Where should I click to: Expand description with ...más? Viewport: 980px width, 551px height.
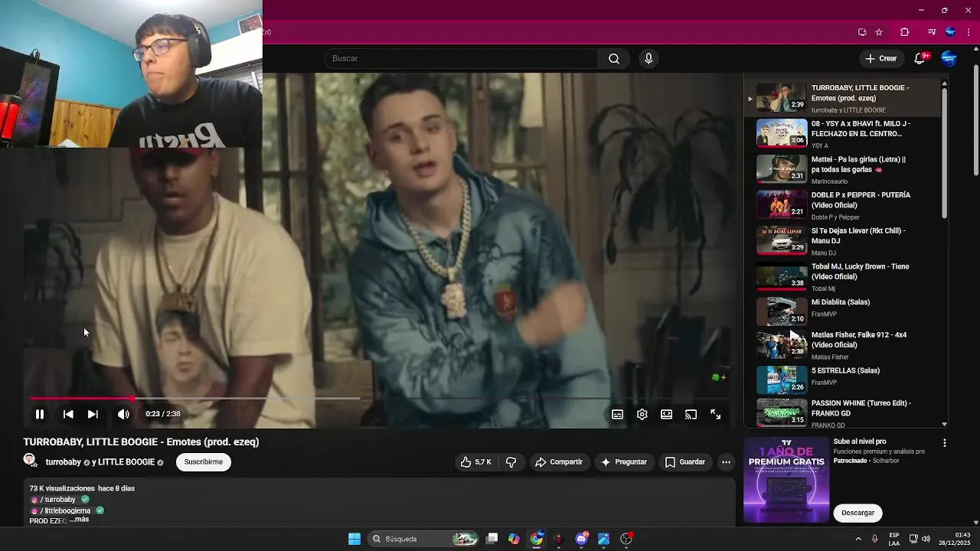click(80, 520)
